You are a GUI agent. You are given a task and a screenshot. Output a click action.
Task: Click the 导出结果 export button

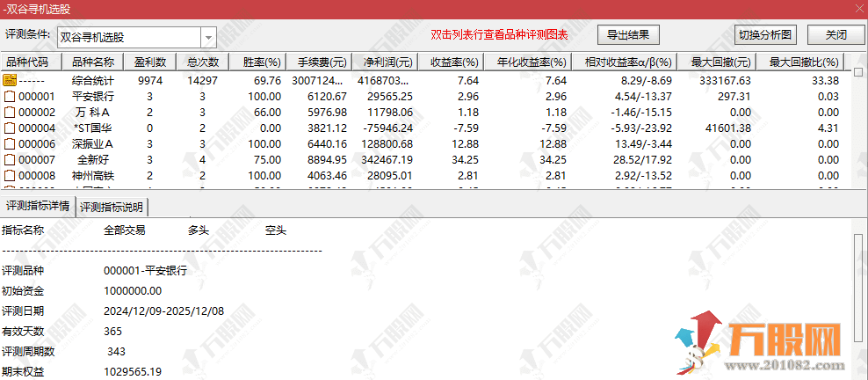pos(629,35)
